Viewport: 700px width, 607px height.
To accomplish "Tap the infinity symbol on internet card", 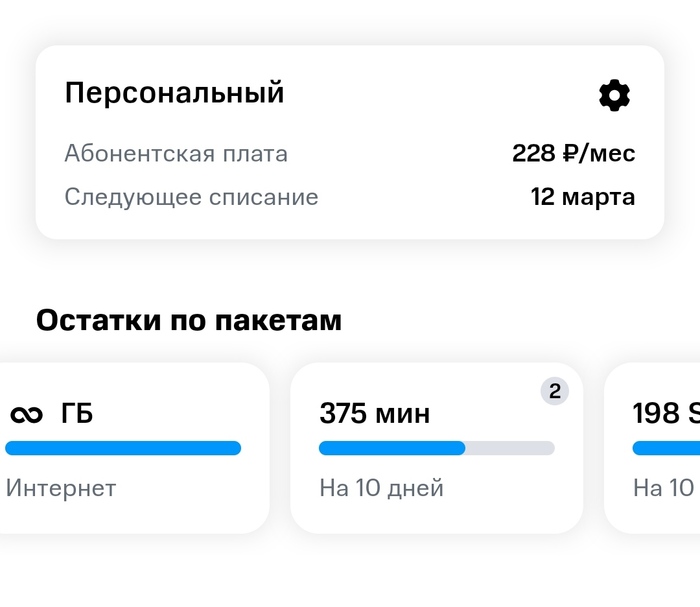I will click(27, 414).
